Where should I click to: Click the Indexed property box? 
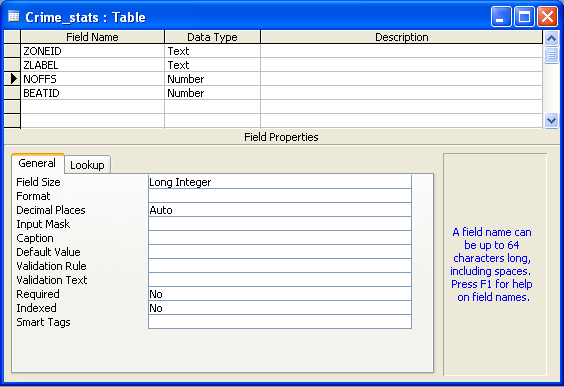tap(280, 308)
